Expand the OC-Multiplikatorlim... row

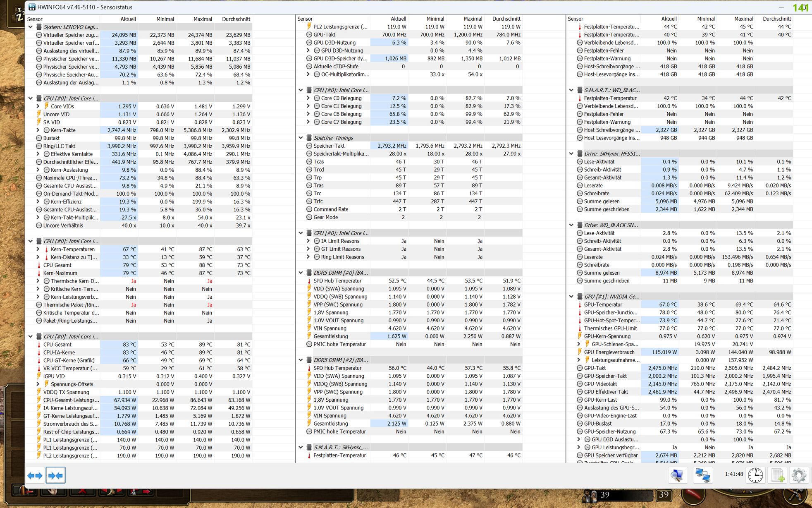308,74
